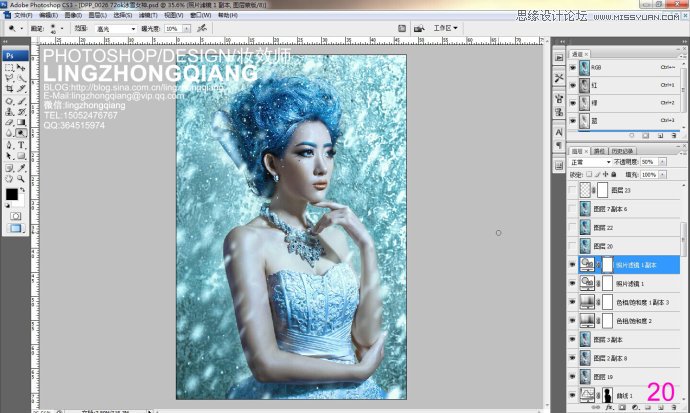Show the 图层 23 layer

click(573, 190)
